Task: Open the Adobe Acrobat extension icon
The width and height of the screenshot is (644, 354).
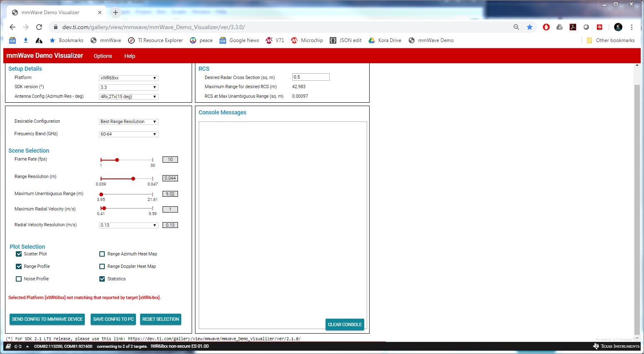Action: (x=573, y=27)
